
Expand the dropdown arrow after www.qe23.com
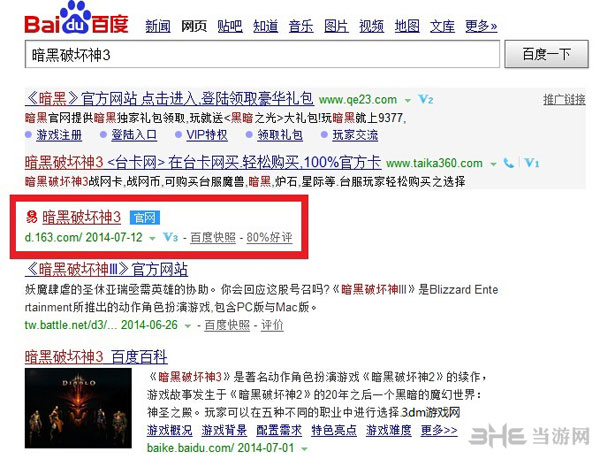tap(408, 101)
